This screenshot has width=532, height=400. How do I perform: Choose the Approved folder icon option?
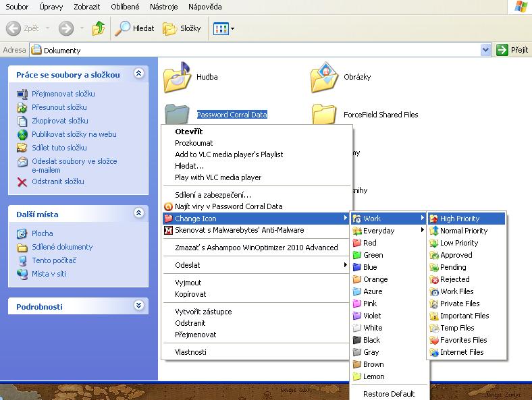pyautogui.click(x=456, y=255)
